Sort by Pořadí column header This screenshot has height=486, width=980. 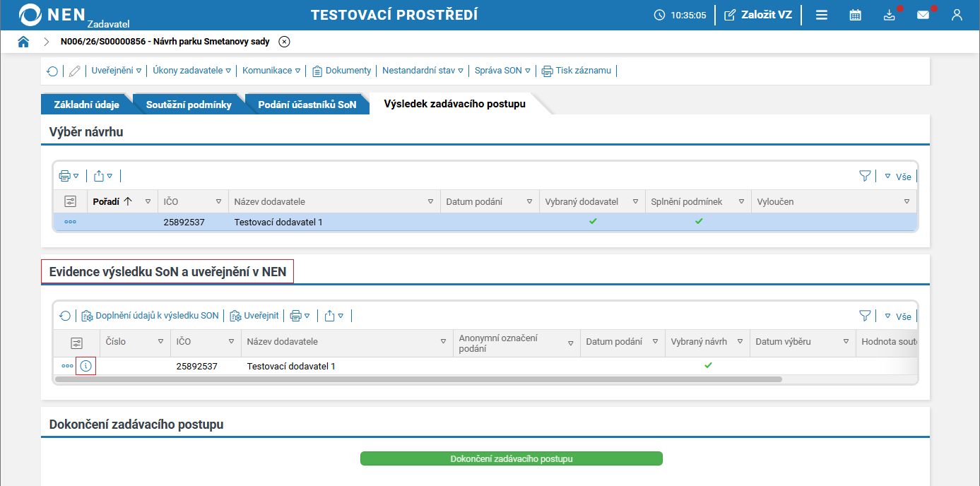point(112,201)
